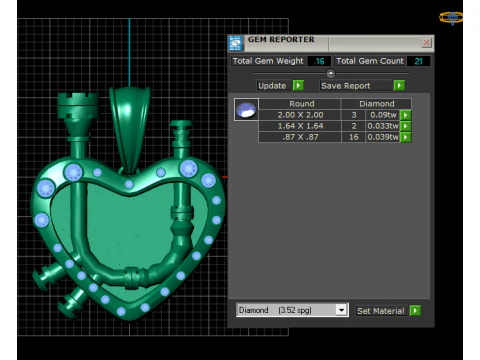
Task: Click the 0.033tw weight cell
Action: tap(383, 126)
